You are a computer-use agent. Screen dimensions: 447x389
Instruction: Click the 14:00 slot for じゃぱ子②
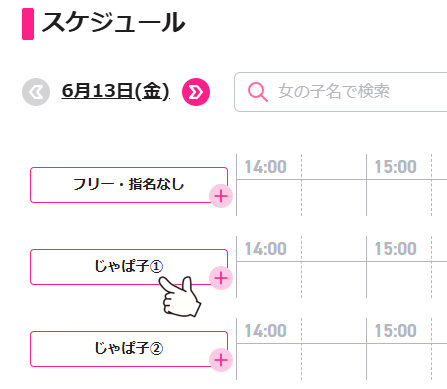tap(269, 362)
